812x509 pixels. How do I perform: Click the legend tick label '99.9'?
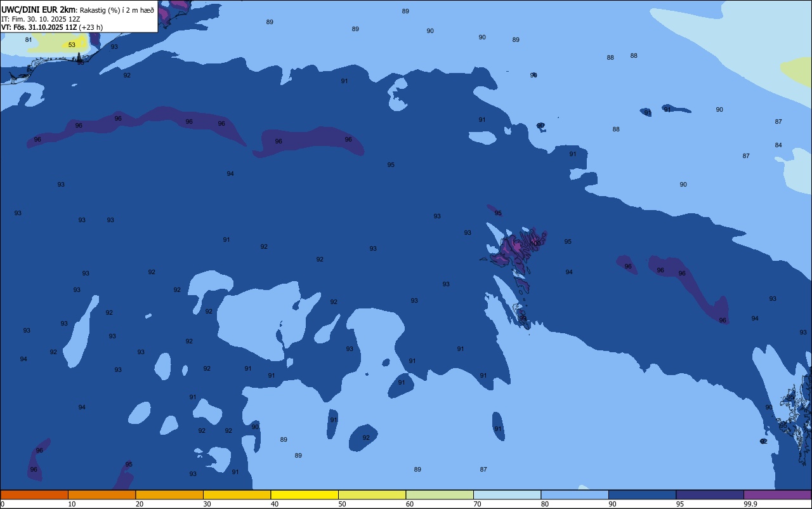click(x=750, y=504)
